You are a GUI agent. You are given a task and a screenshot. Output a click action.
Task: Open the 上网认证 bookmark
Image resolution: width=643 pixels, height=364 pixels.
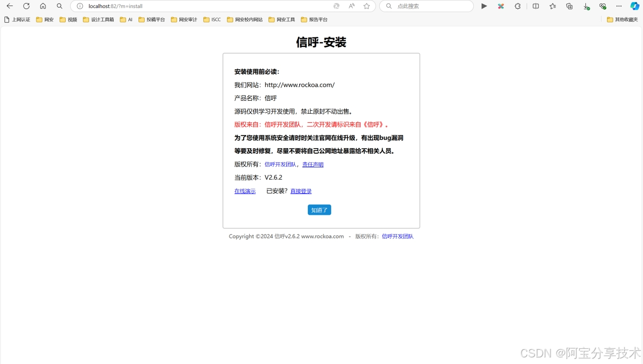pos(17,20)
